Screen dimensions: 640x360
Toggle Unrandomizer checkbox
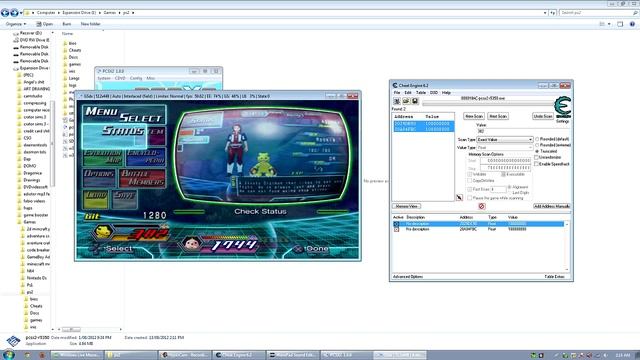pyautogui.click(x=537, y=157)
